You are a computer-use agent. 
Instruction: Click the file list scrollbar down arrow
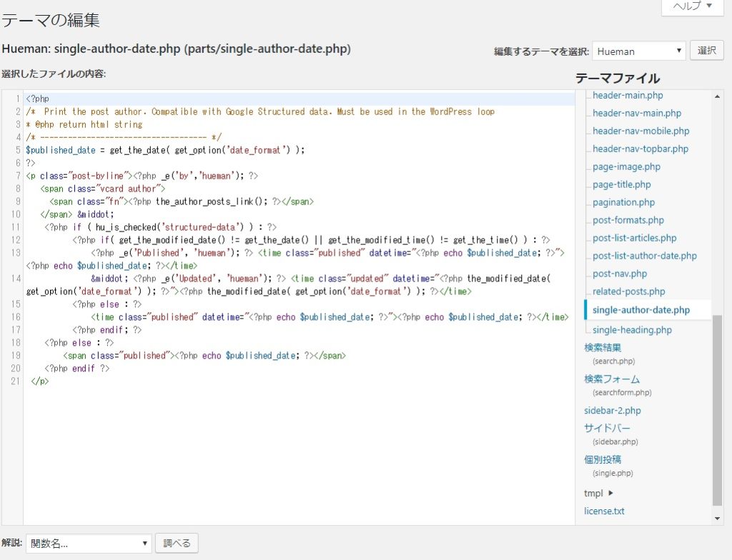pyautogui.click(x=718, y=518)
